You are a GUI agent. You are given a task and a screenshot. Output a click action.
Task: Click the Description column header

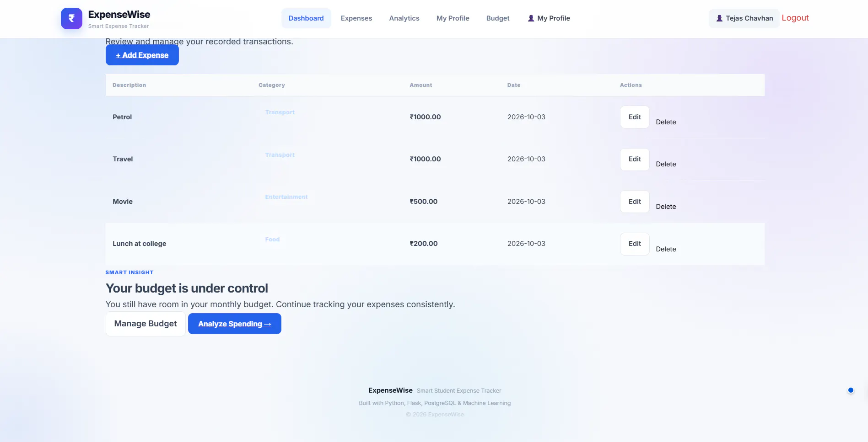[x=129, y=85]
